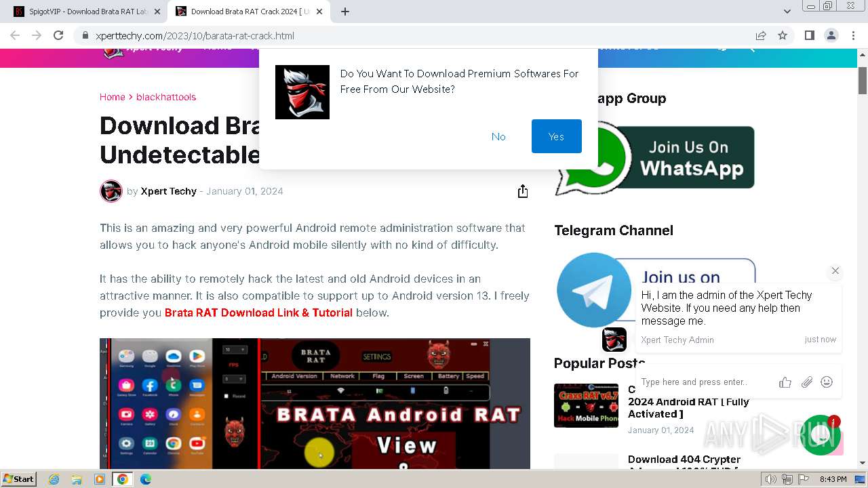Open the emoji picker in chat
868x488 pixels.
tap(827, 382)
